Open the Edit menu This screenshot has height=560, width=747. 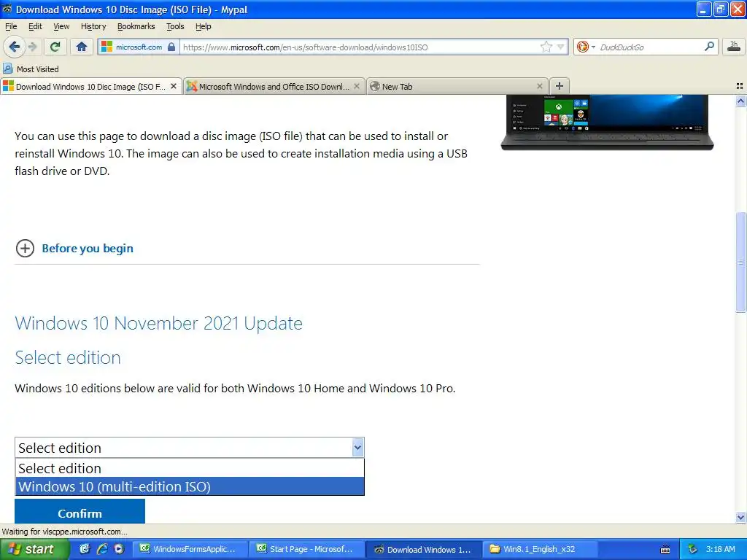click(35, 26)
